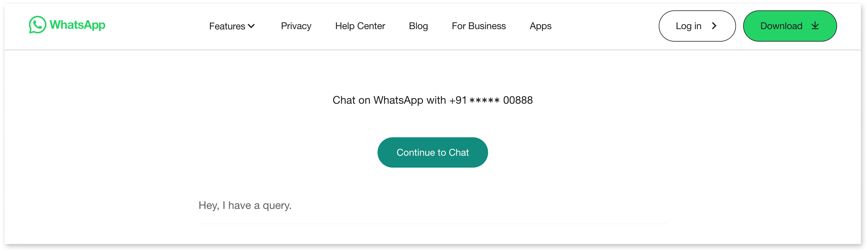The height and width of the screenshot is (252, 868).
Task: Click the green WhatsApp wordmark text
Action: point(77,25)
